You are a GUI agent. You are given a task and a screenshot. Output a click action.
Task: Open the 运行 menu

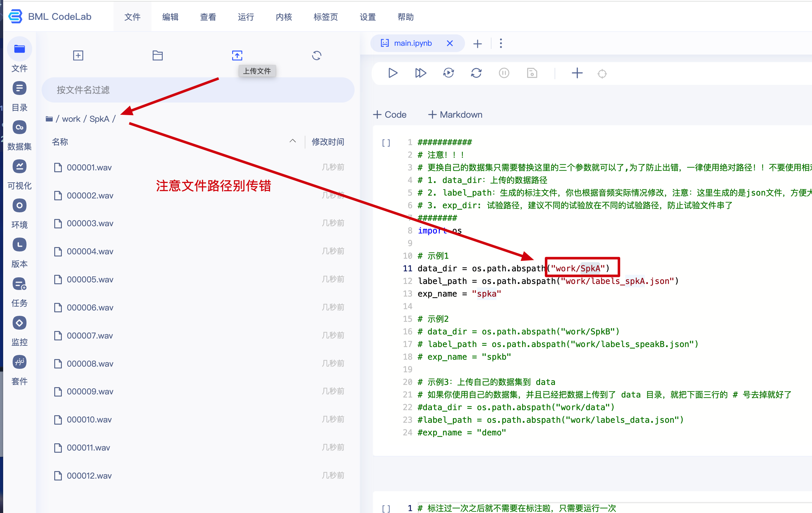246,17
